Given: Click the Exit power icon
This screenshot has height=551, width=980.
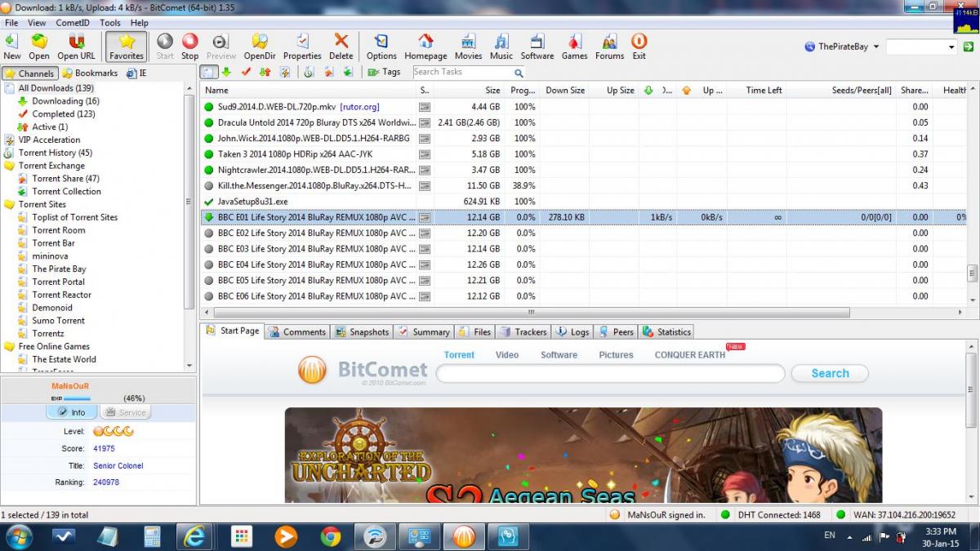Looking at the screenshot, I should click(639, 46).
